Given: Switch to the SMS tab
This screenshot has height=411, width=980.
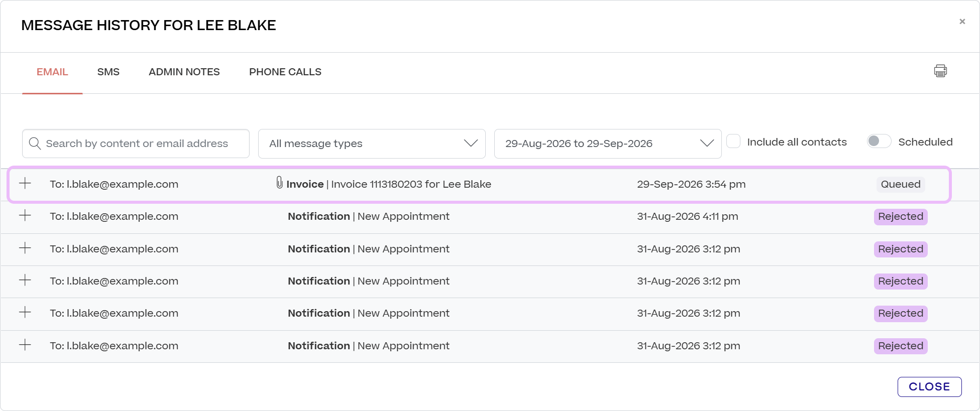Looking at the screenshot, I should click(x=108, y=72).
